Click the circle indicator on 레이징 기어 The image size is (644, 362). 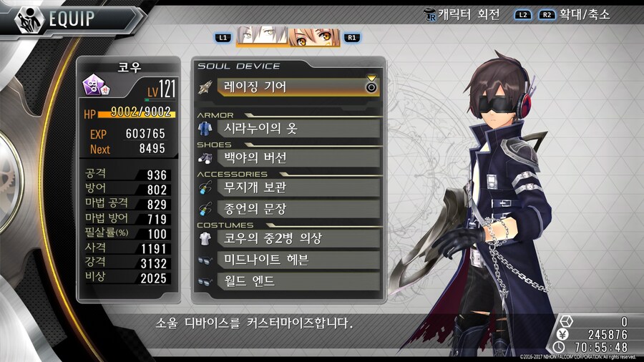pyautogui.click(x=371, y=87)
